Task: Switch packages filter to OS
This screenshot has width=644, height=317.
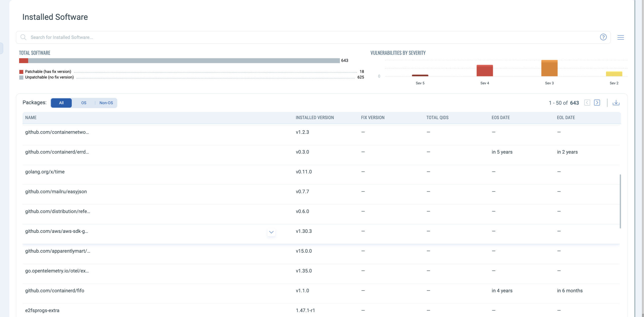Action: click(84, 103)
